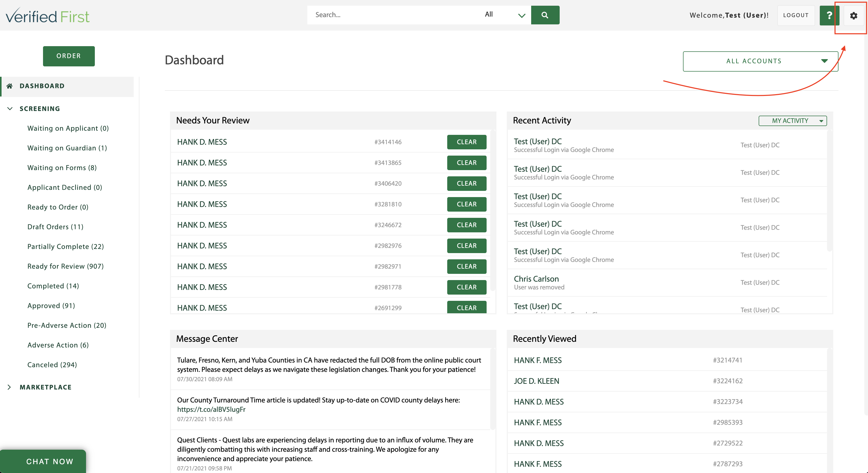
Task: Open Adverse Action (6)
Action: coord(58,345)
